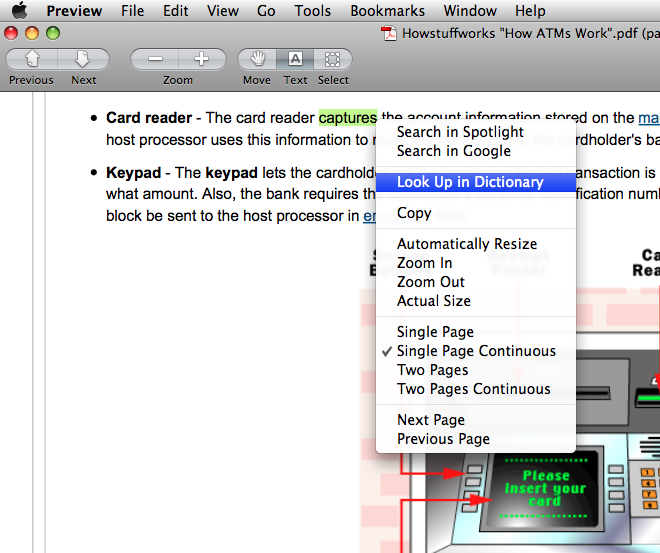The image size is (660, 553).
Task: Open the Tools menu
Action: pos(312,11)
